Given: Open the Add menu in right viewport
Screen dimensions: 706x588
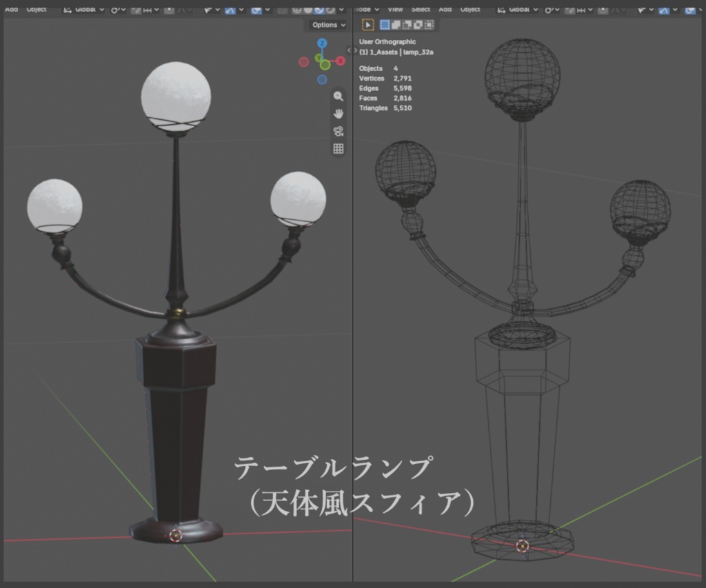Looking at the screenshot, I should pyautogui.click(x=445, y=10).
